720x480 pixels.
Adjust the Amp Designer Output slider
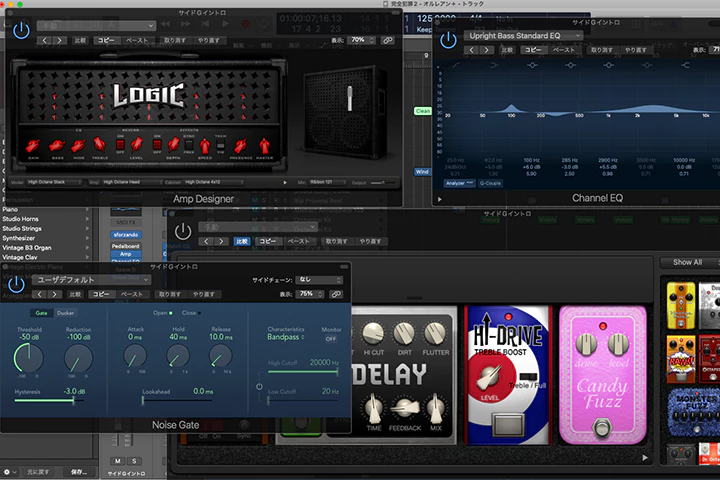pos(383,183)
